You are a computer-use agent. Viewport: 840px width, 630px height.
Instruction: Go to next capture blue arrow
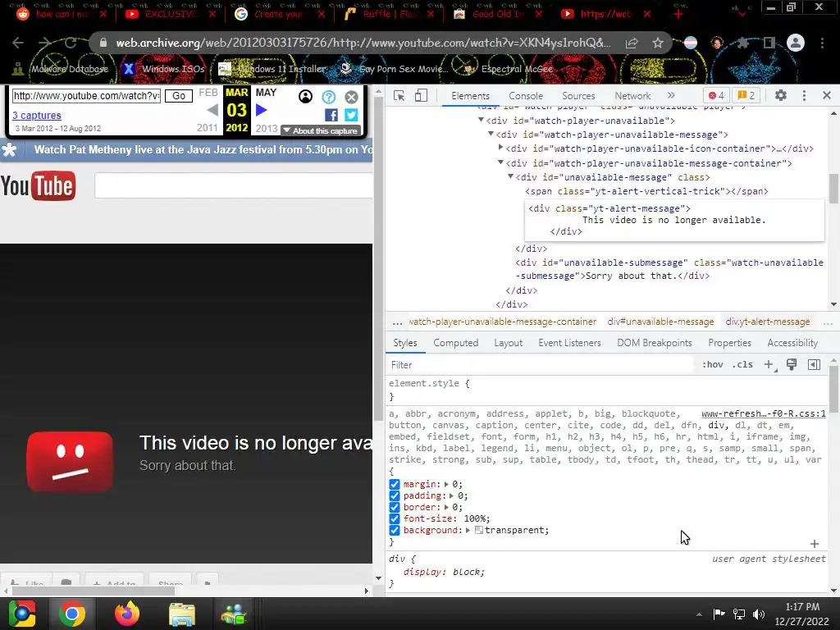[x=262, y=111]
